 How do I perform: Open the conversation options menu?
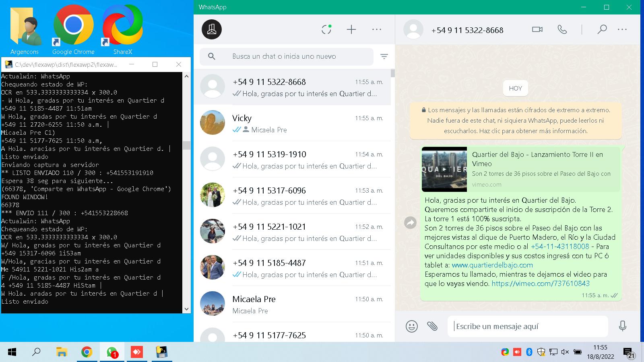tap(622, 29)
